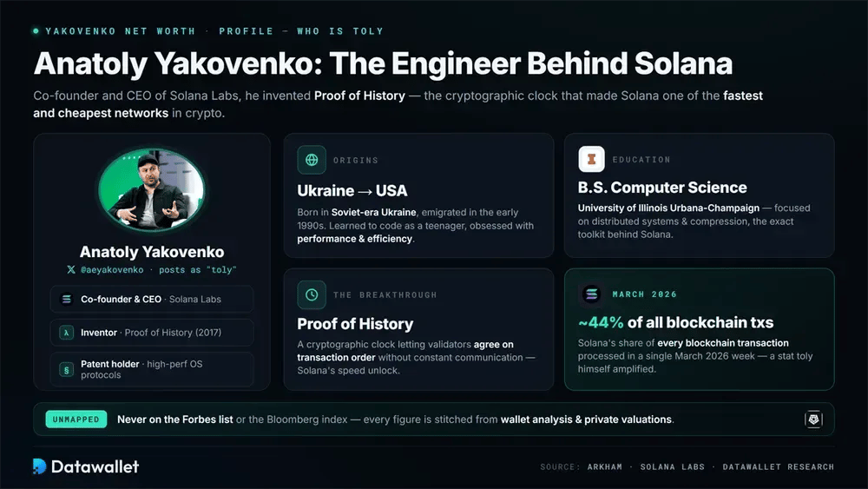Click the Solana logo beside March 2026
The image size is (868, 489).
pos(591,294)
